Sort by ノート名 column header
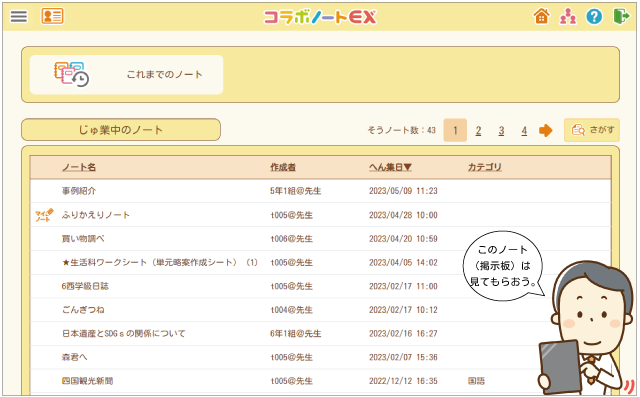 [x=79, y=167]
